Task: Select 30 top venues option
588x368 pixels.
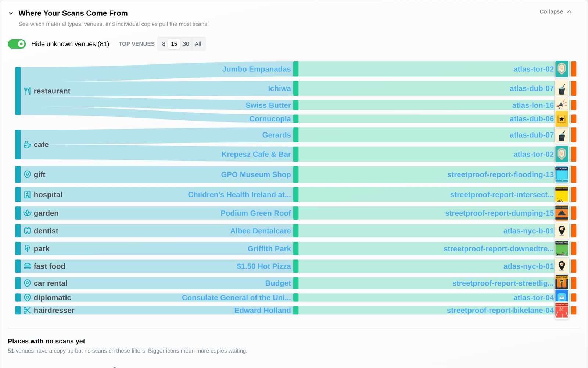Action: 186,44
